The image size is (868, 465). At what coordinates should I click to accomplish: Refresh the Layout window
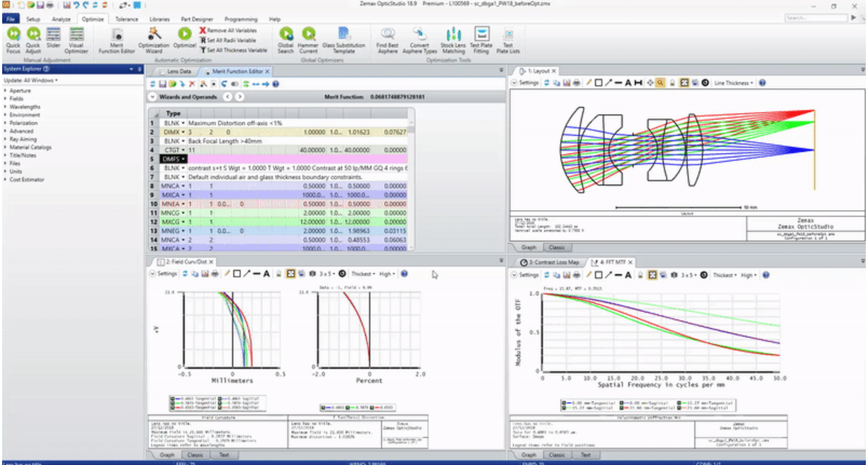point(547,83)
